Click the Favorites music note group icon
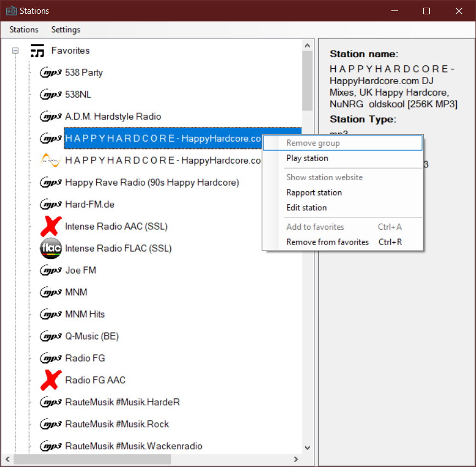 (x=37, y=51)
